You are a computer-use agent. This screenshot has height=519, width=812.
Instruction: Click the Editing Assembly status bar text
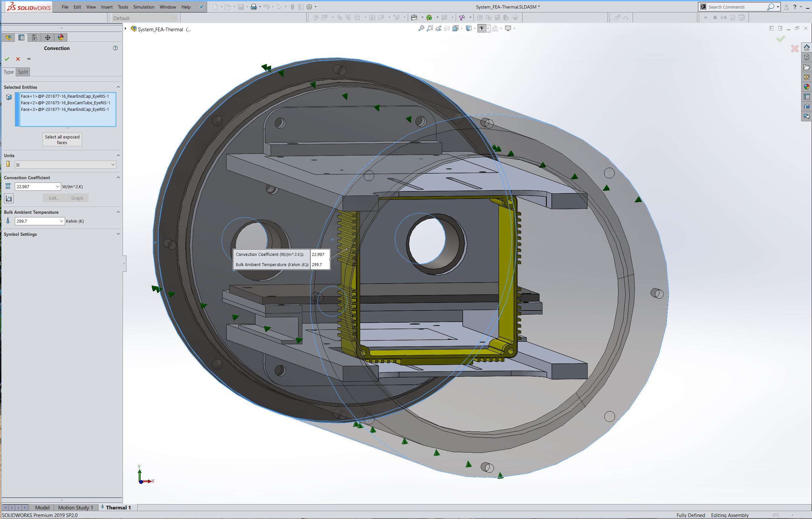tap(730, 515)
